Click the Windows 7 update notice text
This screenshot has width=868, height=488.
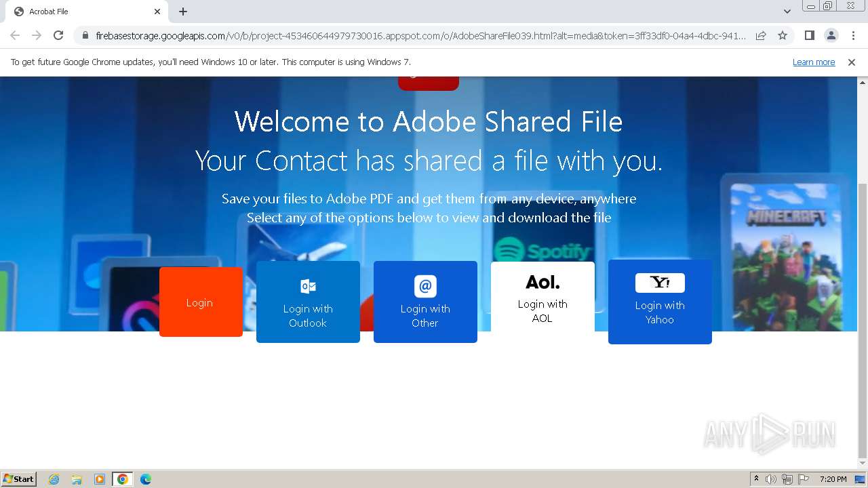pyautogui.click(x=211, y=62)
